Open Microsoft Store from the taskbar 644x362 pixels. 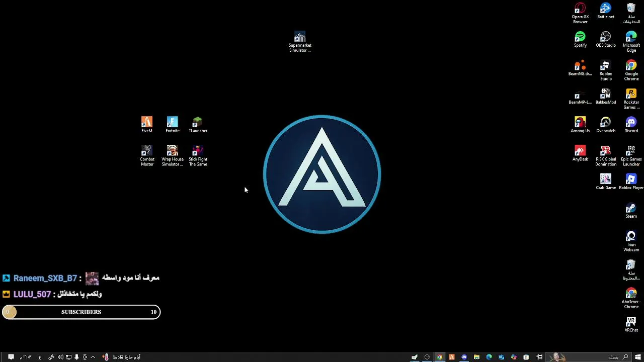tap(526, 357)
